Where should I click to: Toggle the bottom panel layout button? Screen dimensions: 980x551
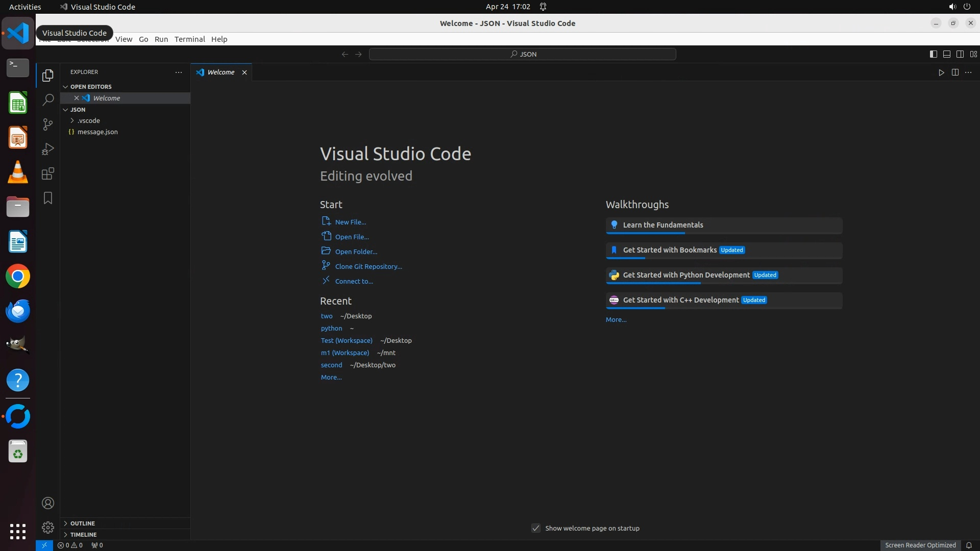pos(946,54)
